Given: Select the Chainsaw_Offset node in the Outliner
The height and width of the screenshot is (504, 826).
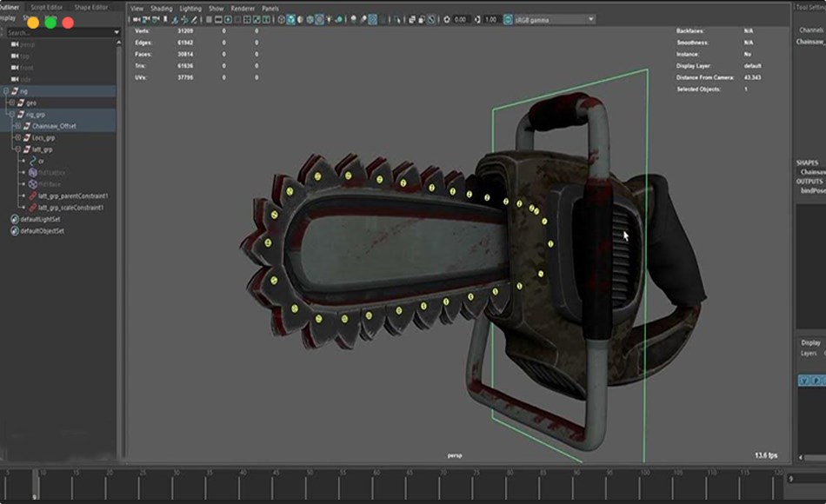Looking at the screenshot, I should (x=53, y=126).
